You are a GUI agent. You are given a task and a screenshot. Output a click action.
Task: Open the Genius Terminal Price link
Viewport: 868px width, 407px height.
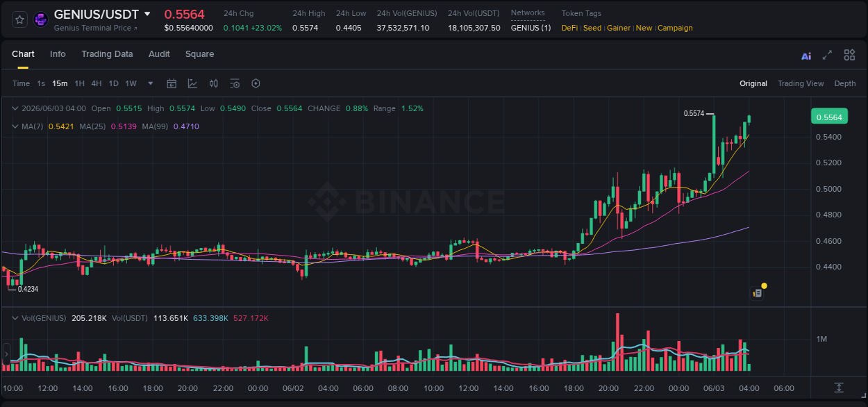point(96,28)
